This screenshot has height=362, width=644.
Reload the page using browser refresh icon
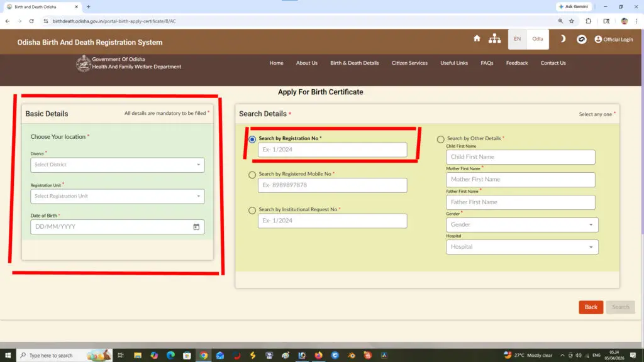point(31,21)
